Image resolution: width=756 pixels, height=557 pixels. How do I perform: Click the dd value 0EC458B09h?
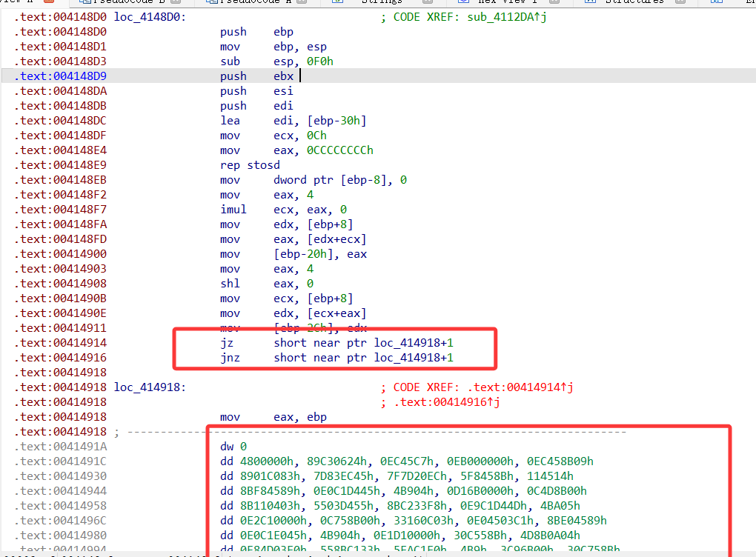click(560, 461)
